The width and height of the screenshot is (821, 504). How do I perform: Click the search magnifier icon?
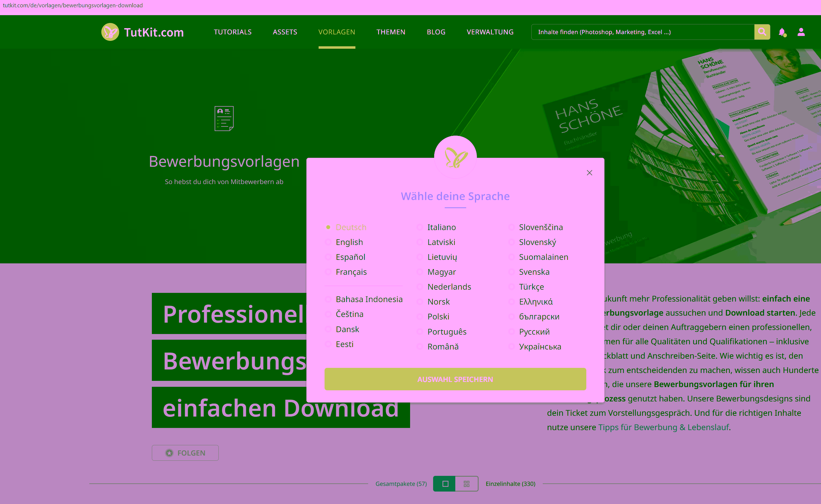pyautogui.click(x=762, y=32)
